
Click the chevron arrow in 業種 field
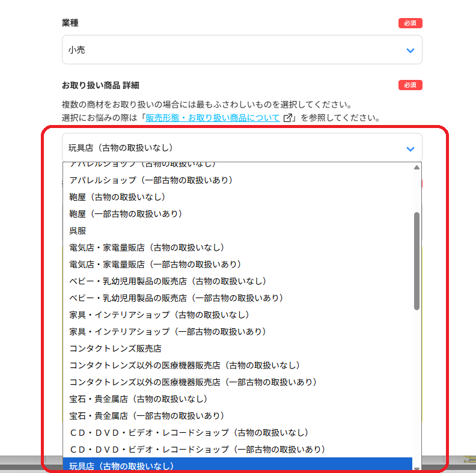click(x=410, y=50)
